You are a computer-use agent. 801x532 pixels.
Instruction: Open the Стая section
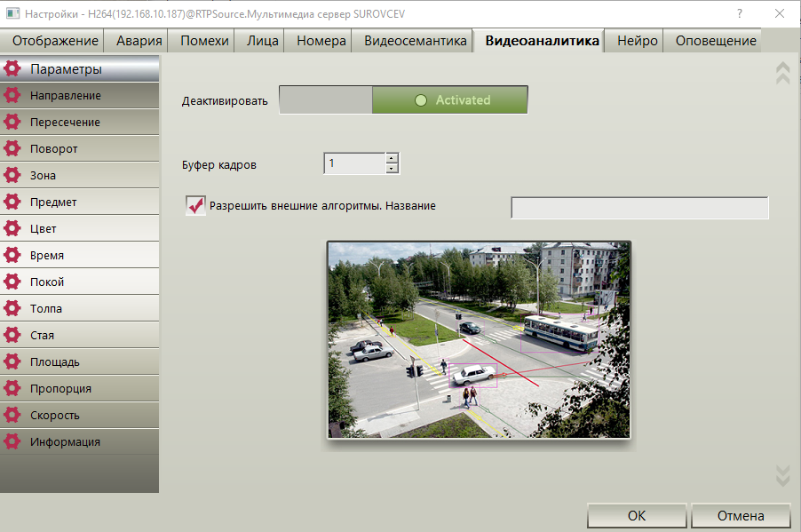click(80, 335)
